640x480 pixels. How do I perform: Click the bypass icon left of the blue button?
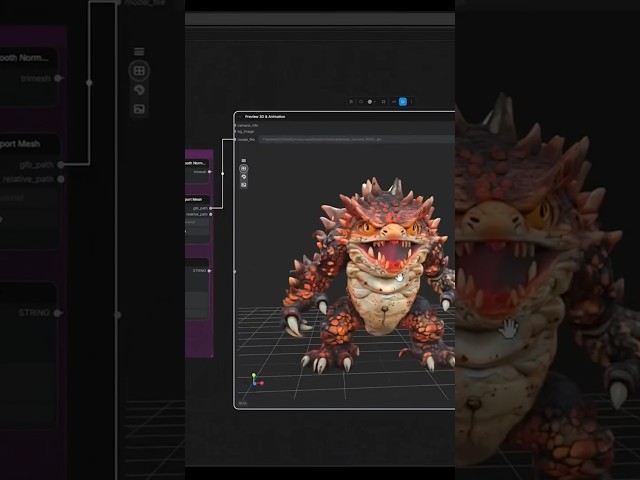pos(394,101)
